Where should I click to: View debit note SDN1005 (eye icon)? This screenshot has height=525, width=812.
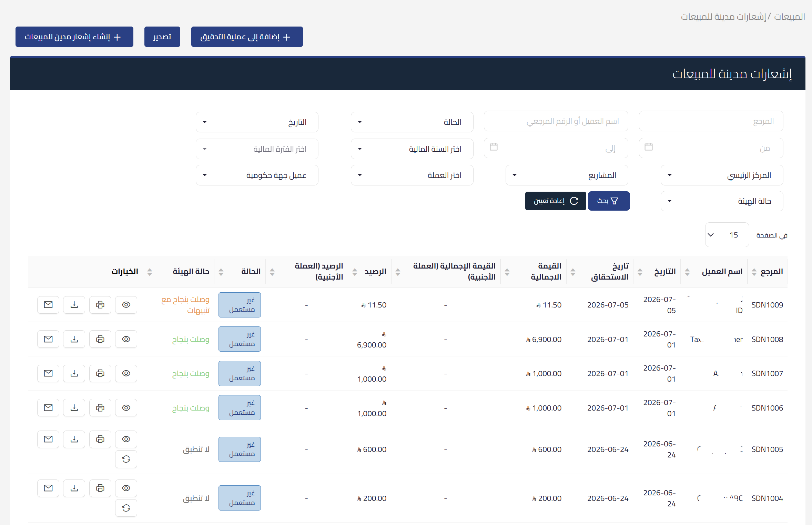click(x=126, y=439)
